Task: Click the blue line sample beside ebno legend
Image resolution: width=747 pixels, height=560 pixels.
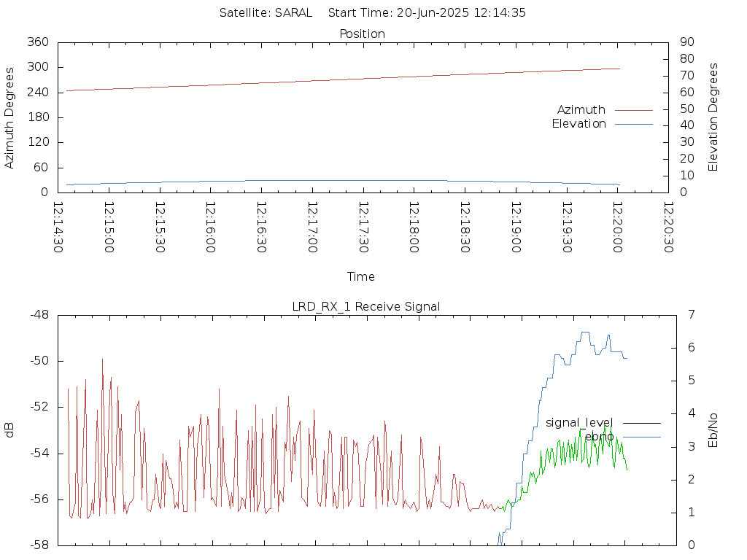Action: click(x=642, y=437)
